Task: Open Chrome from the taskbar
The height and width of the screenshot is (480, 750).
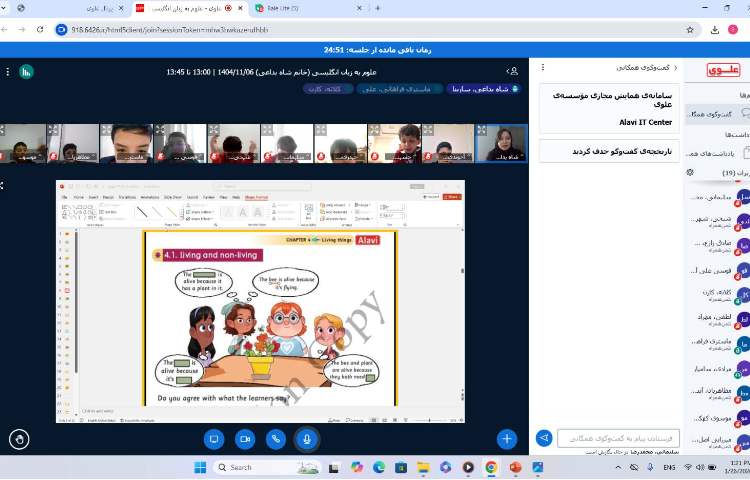Action: point(490,467)
